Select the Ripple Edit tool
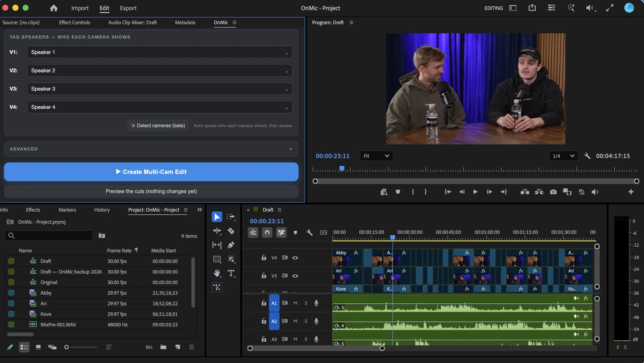 [217, 231]
